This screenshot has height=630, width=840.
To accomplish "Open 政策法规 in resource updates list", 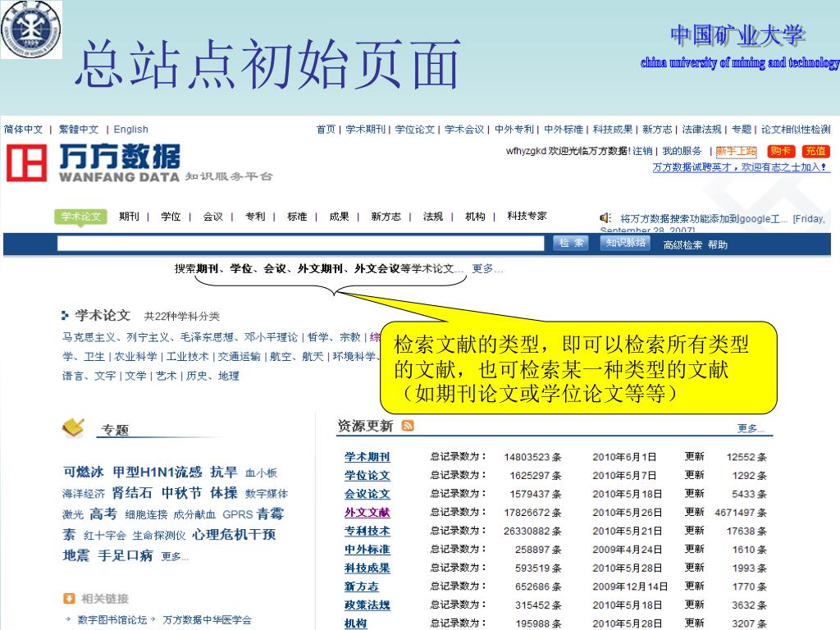I will click(367, 605).
